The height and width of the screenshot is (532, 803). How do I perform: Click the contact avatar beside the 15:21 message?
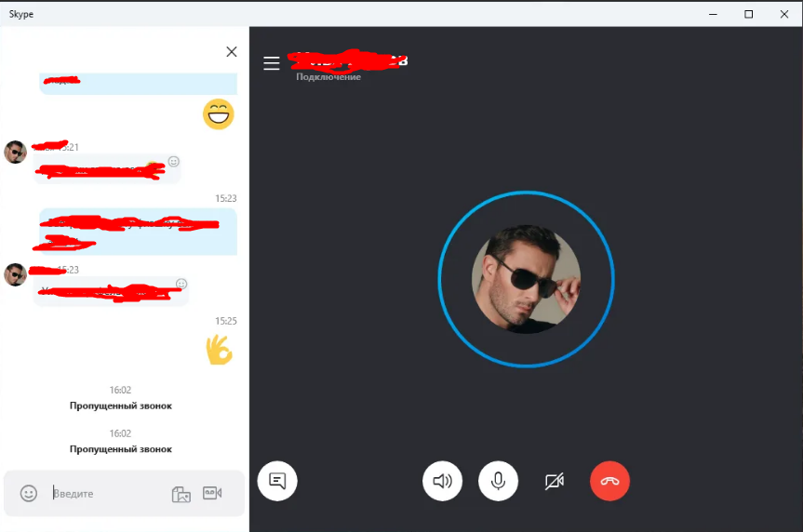[x=16, y=153]
